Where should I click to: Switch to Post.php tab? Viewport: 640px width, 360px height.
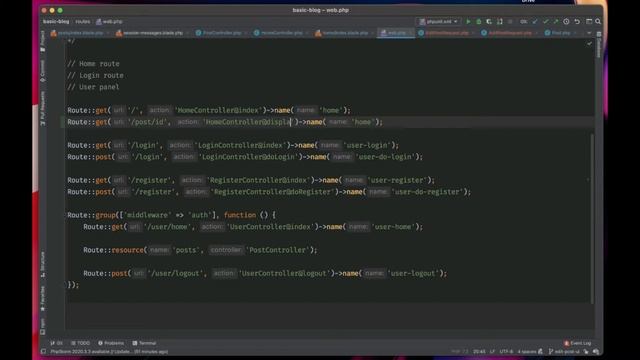point(558,33)
